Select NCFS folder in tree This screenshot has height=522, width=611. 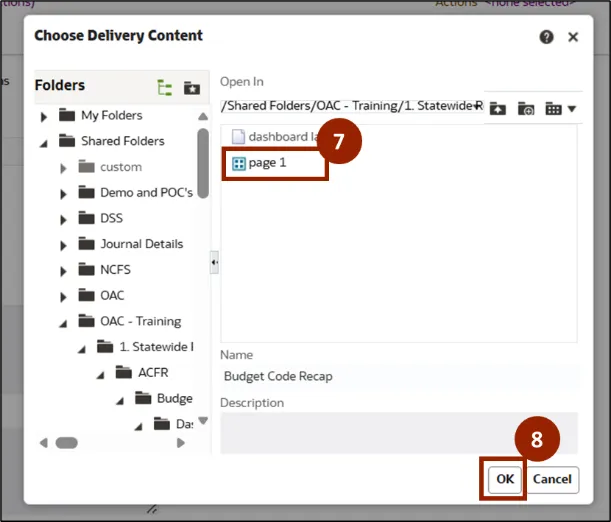pos(115,270)
